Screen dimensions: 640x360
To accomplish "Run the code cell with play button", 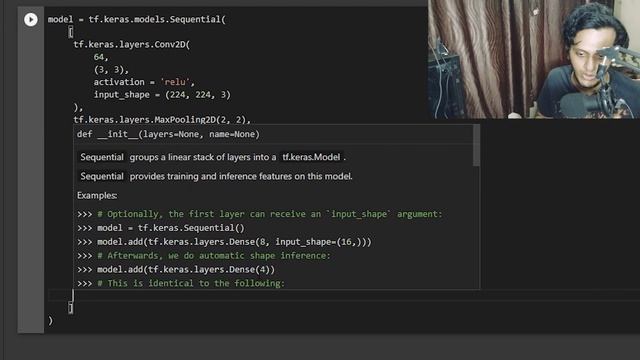I will (x=31, y=19).
